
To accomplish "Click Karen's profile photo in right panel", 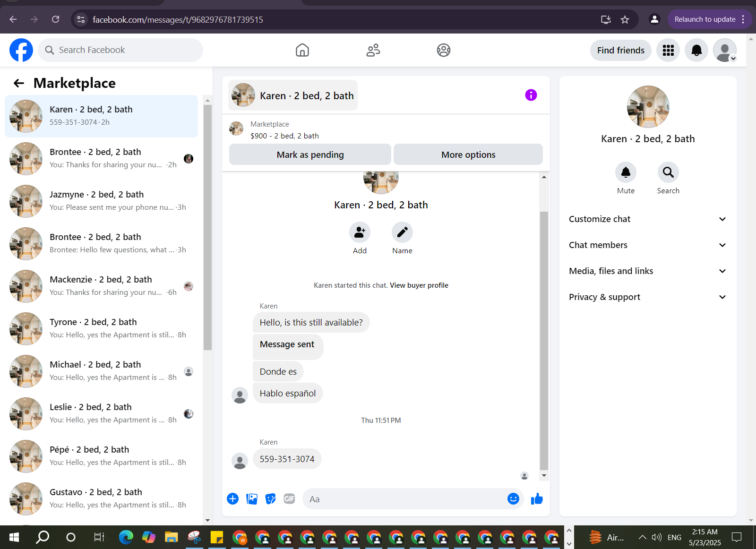I will (x=648, y=107).
